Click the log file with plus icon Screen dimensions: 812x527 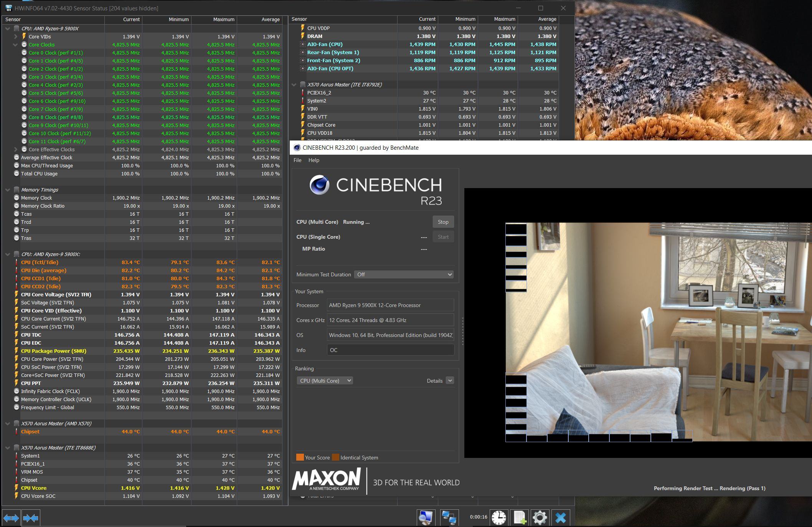point(520,517)
